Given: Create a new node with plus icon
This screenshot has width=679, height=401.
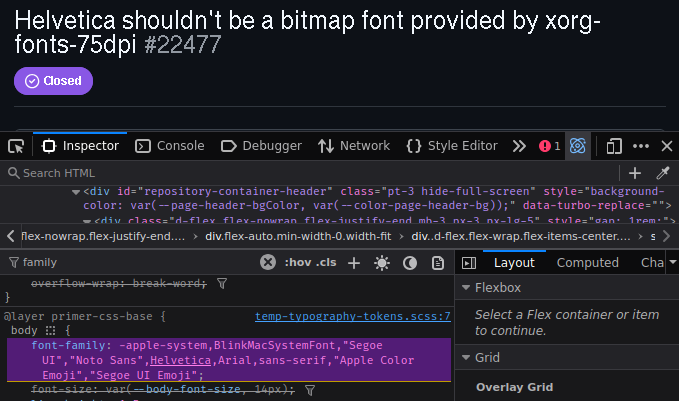Looking at the screenshot, I should click(634, 173).
